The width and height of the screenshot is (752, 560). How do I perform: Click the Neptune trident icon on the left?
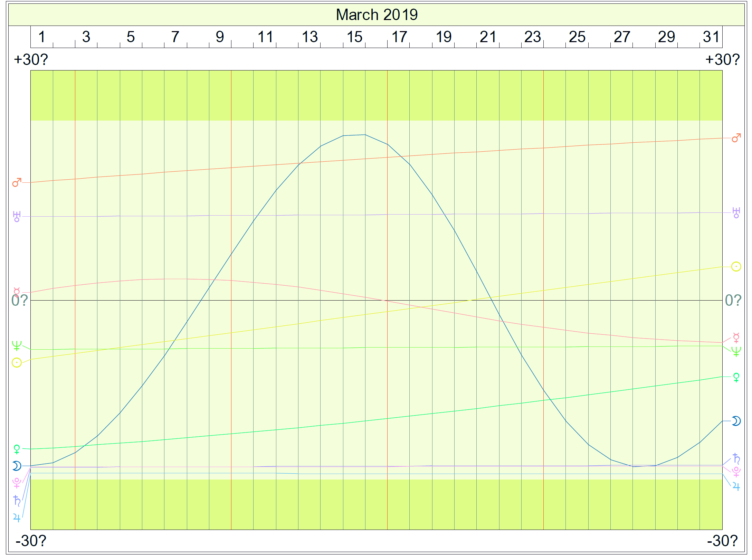17,345
